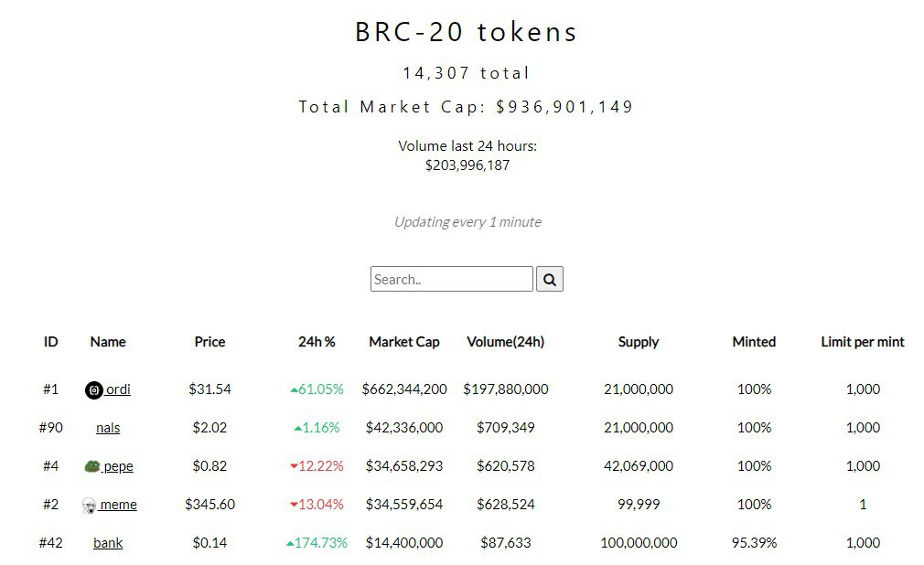Sort by the 24h % column header

pos(317,342)
